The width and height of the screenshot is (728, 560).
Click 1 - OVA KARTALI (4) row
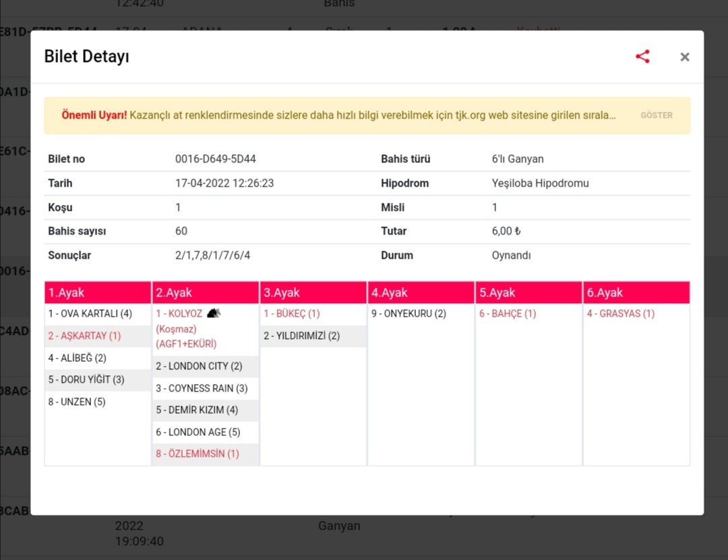98,314
